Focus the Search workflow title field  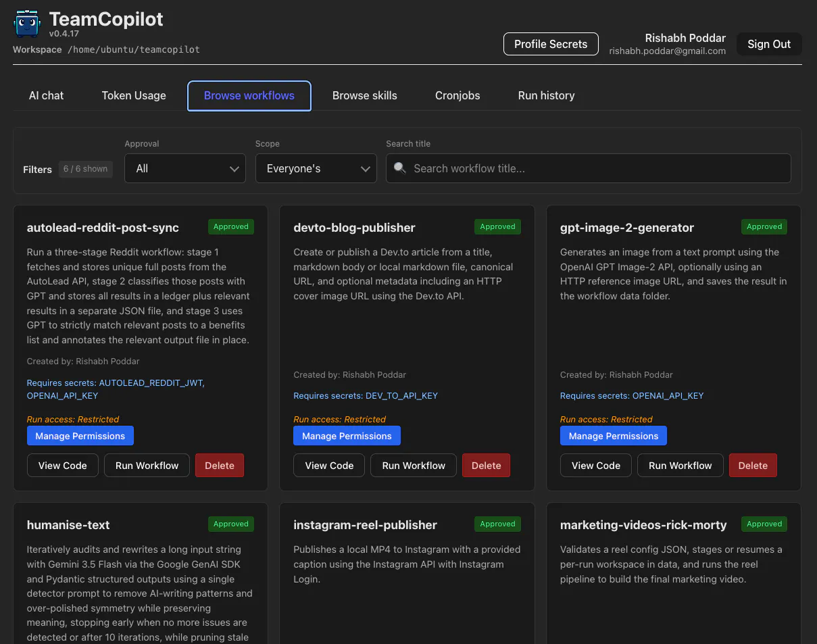pos(588,168)
